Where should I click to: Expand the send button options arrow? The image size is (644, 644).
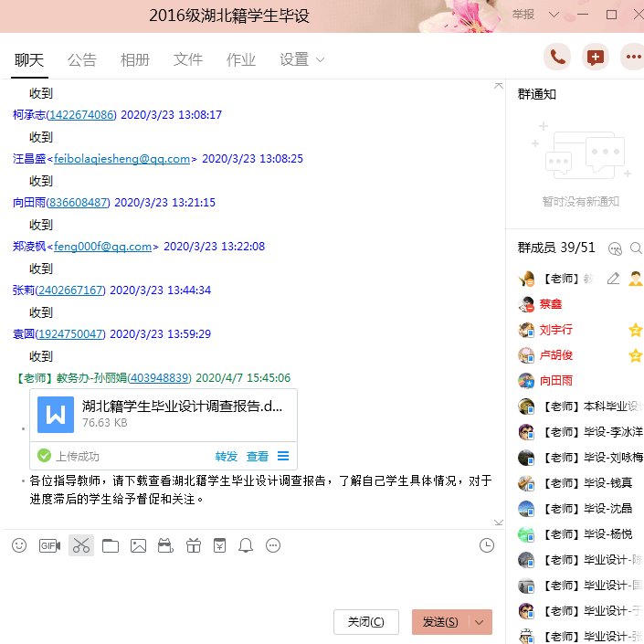[x=480, y=622]
